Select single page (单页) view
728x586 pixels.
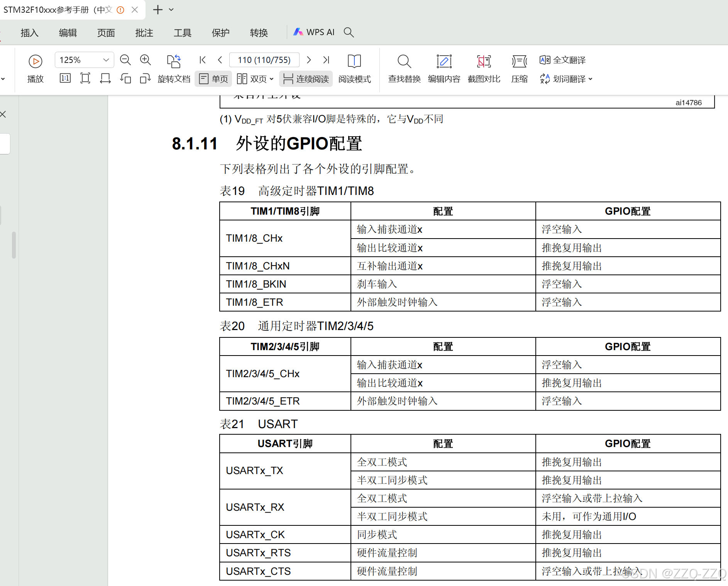[213, 79]
